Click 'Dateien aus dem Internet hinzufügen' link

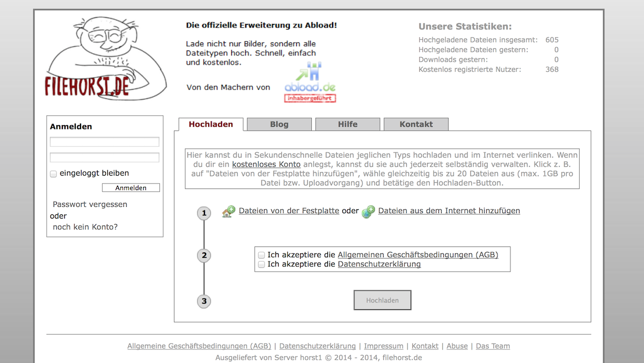tap(449, 211)
